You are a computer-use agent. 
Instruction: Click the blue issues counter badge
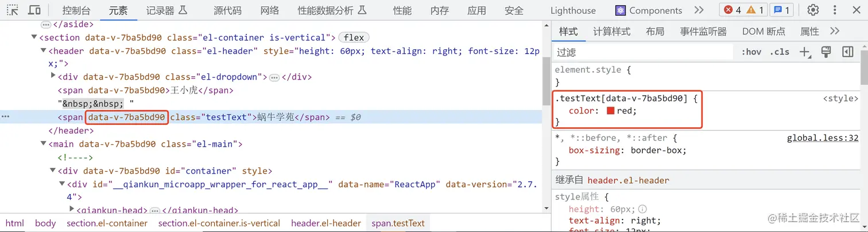[x=781, y=10]
